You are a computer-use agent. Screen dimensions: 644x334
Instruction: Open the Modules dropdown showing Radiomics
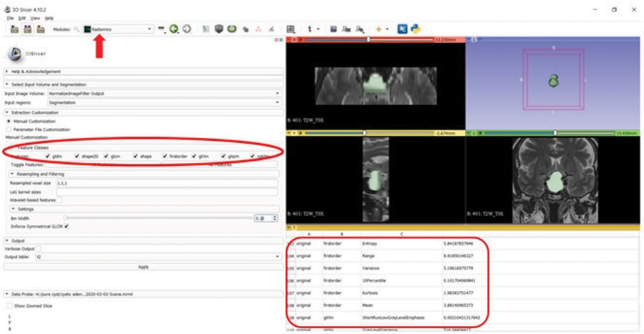[118, 29]
